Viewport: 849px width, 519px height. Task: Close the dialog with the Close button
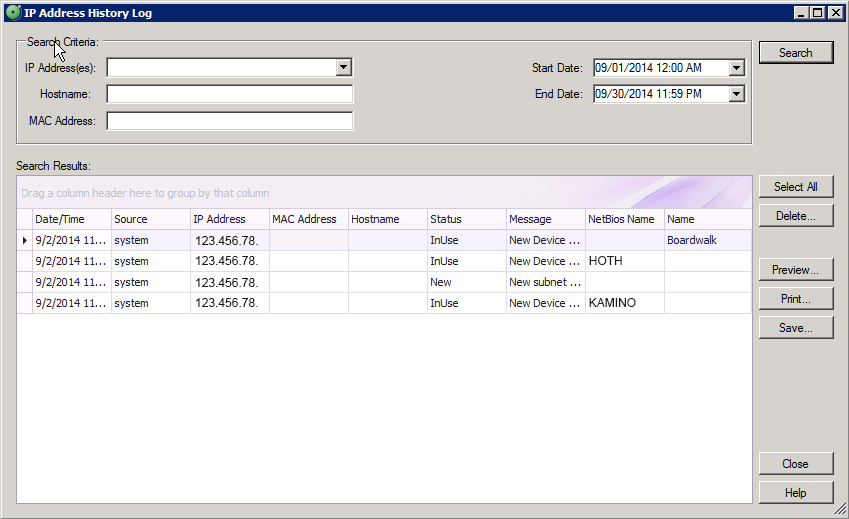[795, 464]
